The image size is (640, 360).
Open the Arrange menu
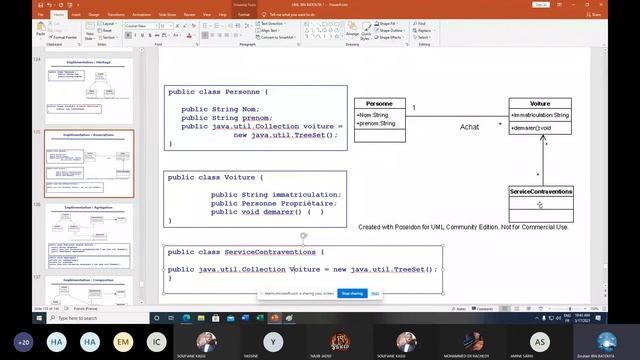[352, 30]
